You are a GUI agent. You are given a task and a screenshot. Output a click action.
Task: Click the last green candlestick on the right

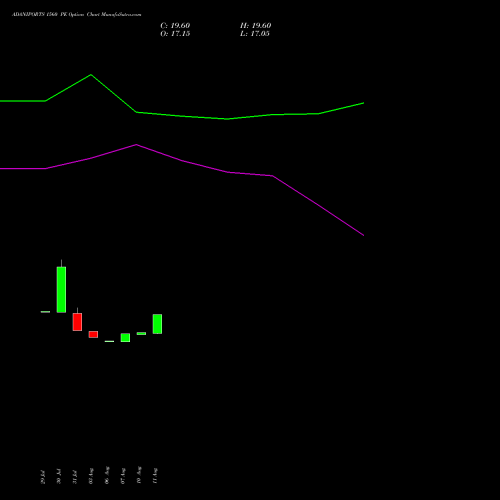point(157,324)
